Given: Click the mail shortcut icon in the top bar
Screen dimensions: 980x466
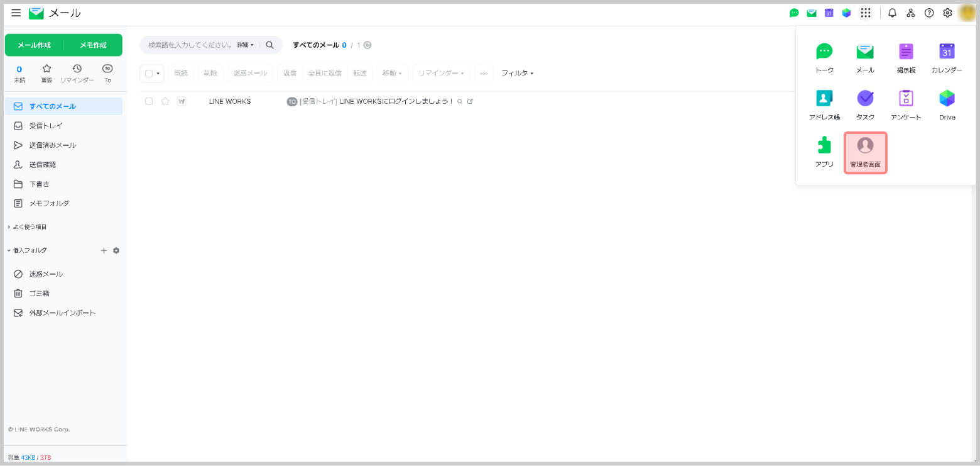Looking at the screenshot, I should pyautogui.click(x=812, y=13).
